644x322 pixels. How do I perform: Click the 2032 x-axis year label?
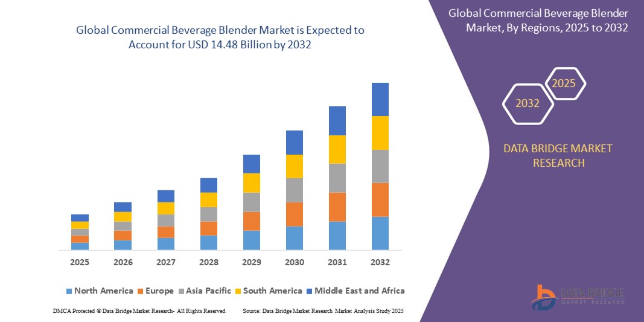click(x=380, y=262)
